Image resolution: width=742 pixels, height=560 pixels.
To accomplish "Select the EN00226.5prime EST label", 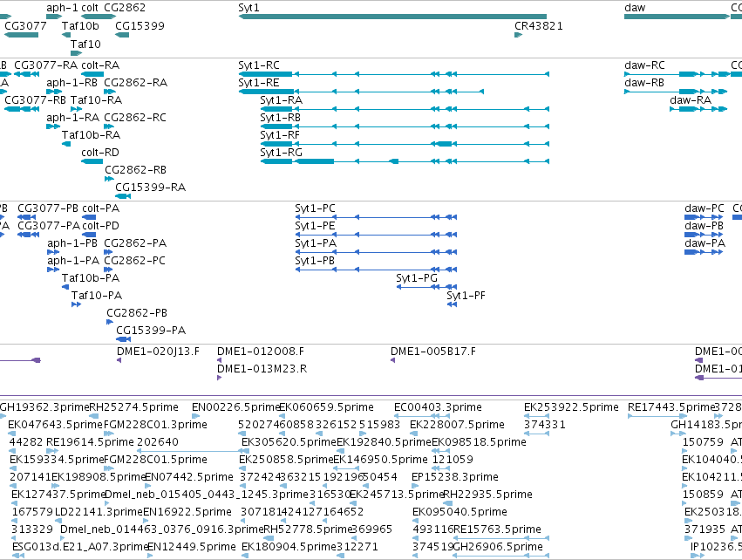I will click(236, 407).
